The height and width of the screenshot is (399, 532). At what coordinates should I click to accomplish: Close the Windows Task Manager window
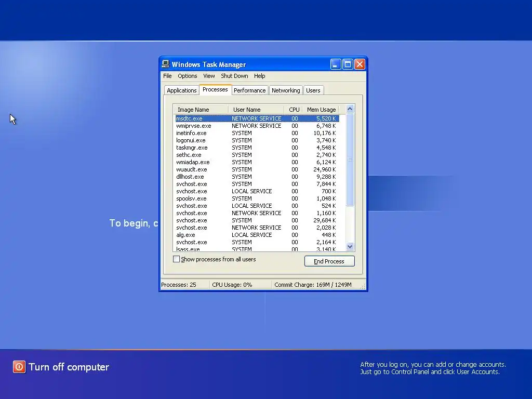tap(360, 64)
